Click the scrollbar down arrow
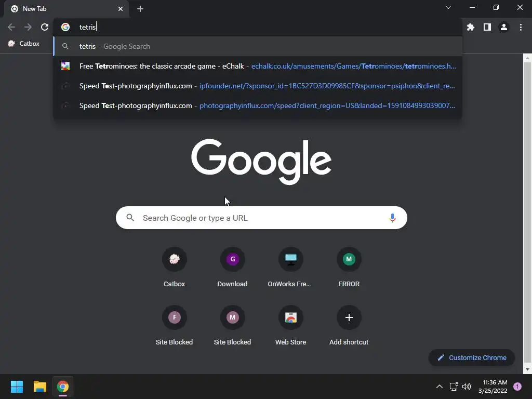This screenshot has height=399, width=532. [527, 369]
